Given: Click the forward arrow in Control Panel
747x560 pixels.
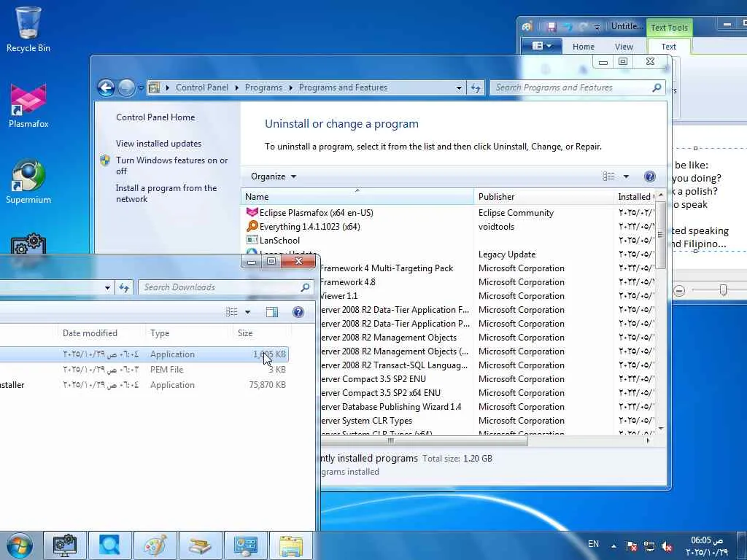Looking at the screenshot, I should pos(126,87).
